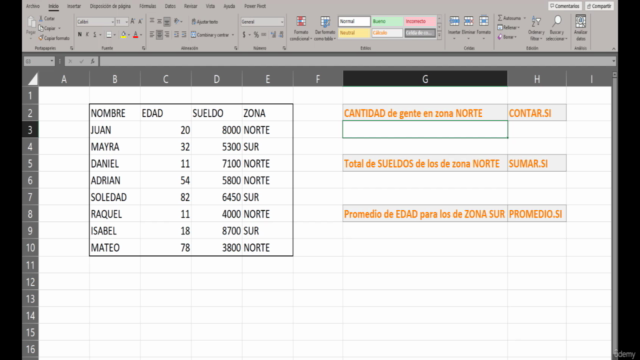Apply Cálculo cell style

coord(387,33)
